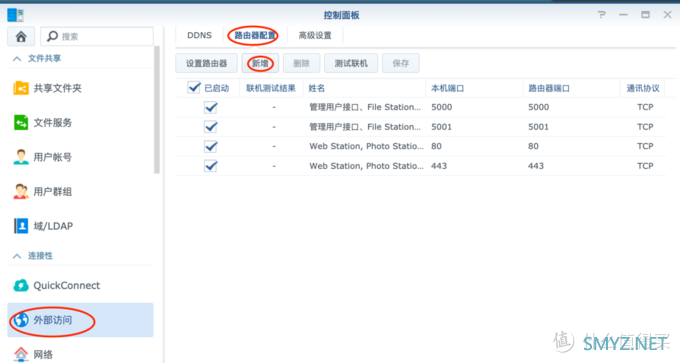Click router port 5001 cell
Image resolution: width=680 pixels, height=363 pixels.
(538, 127)
